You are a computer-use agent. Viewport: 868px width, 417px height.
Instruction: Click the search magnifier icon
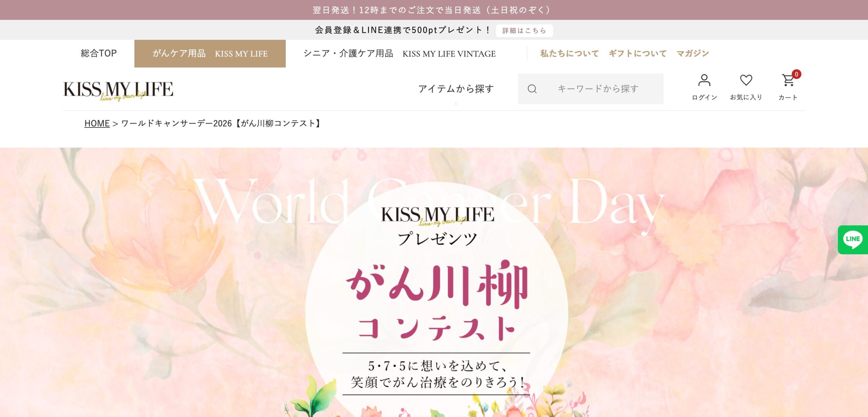(532, 89)
